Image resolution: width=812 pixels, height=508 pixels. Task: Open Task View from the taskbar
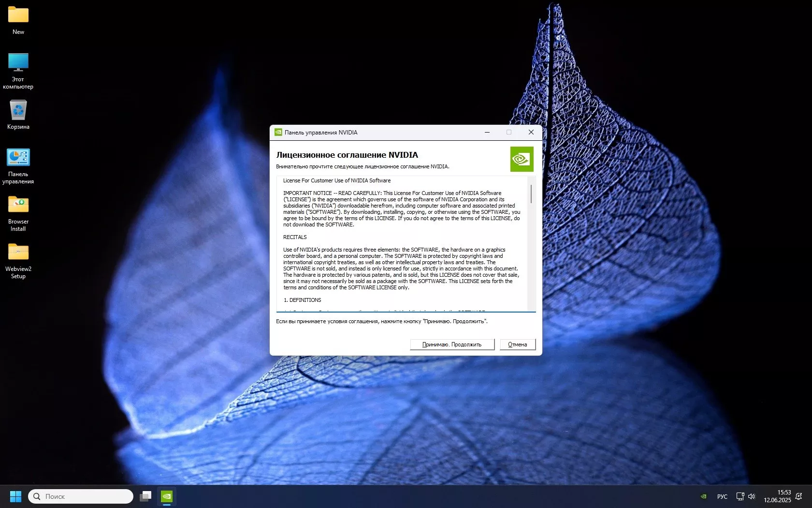coord(145,496)
